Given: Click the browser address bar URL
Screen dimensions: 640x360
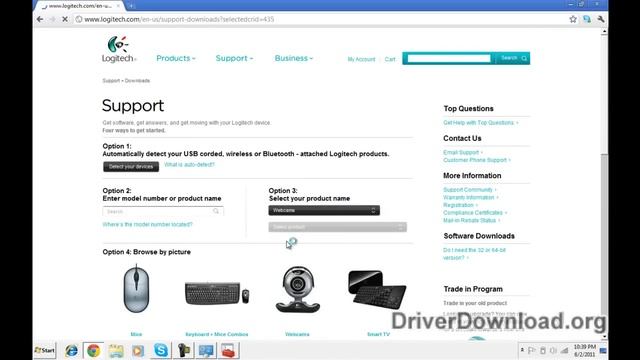Looking at the screenshot, I should [179, 19].
